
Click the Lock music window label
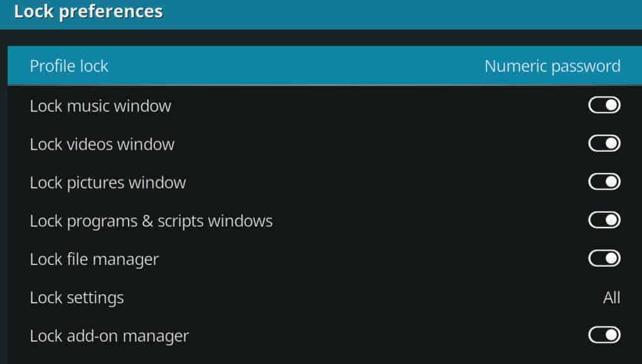click(x=100, y=106)
